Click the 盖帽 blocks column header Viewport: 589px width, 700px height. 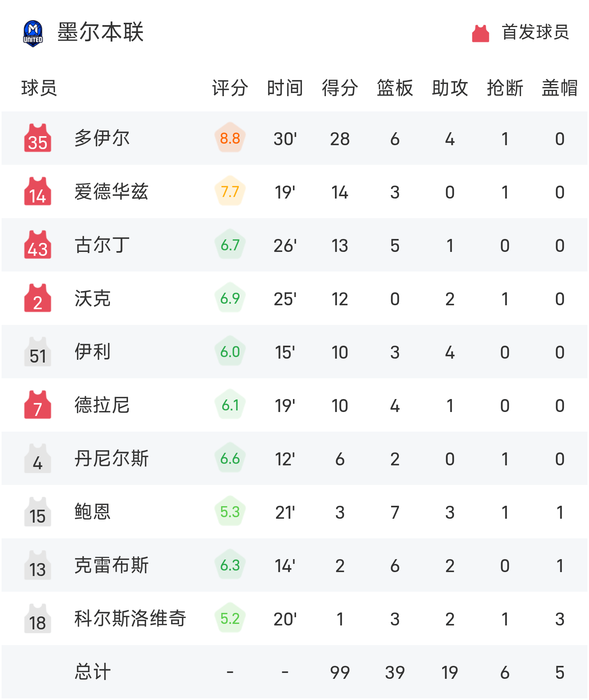560,88
